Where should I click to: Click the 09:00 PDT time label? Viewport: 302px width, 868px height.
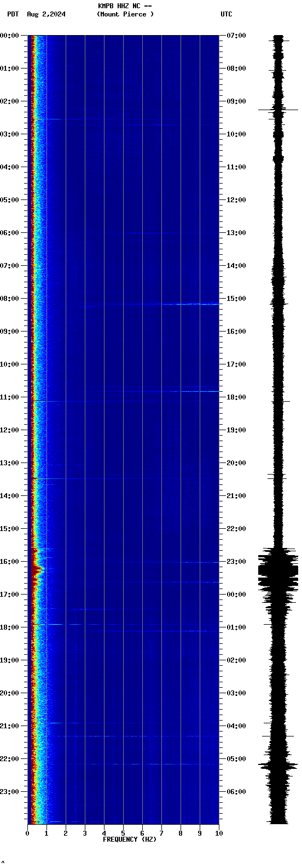pos(9,332)
